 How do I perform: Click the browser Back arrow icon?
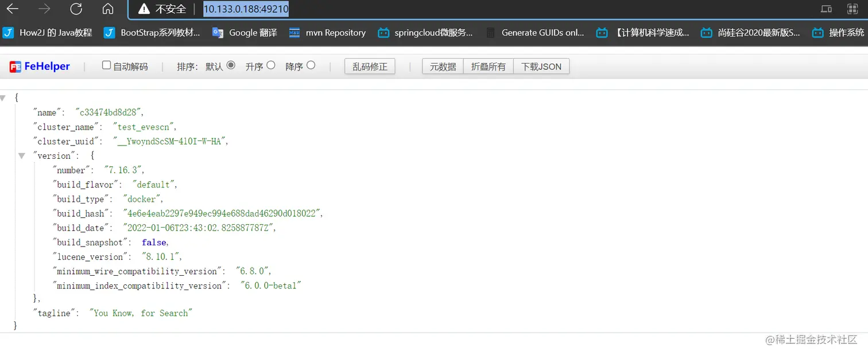pyautogui.click(x=13, y=9)
